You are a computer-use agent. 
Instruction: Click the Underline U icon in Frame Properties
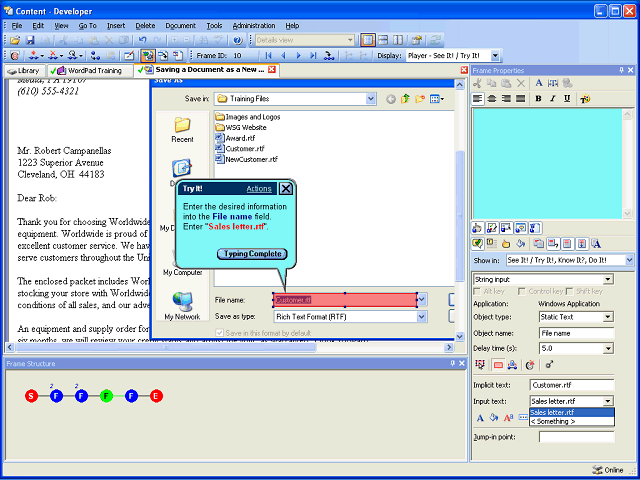point(567,99)
